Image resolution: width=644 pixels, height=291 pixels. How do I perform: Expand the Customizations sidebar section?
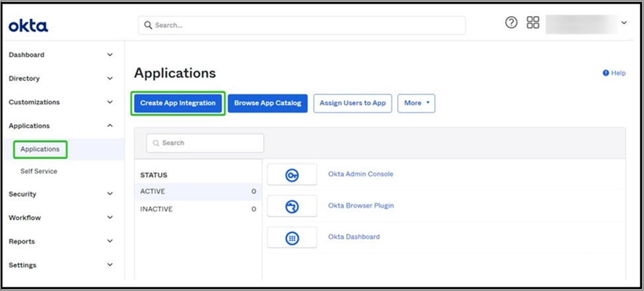point(110,102)
